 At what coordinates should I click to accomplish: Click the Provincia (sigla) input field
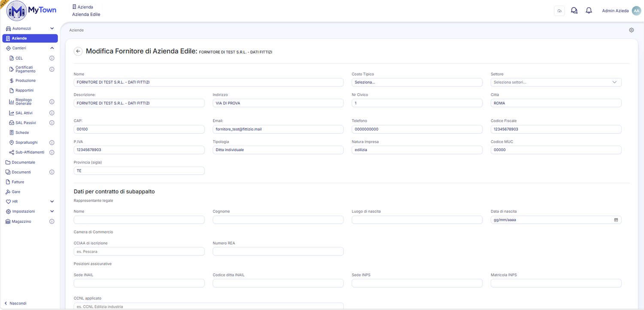pos(139,170)
